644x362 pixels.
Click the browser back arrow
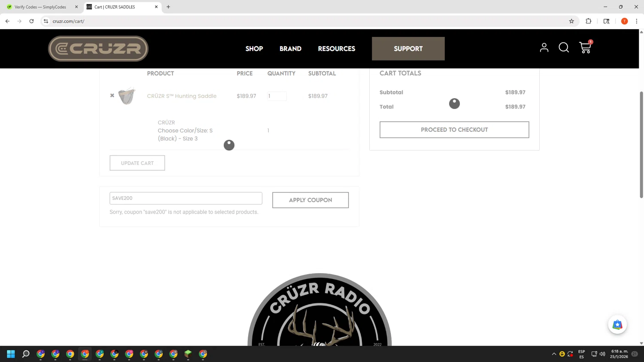coord(7,21)
